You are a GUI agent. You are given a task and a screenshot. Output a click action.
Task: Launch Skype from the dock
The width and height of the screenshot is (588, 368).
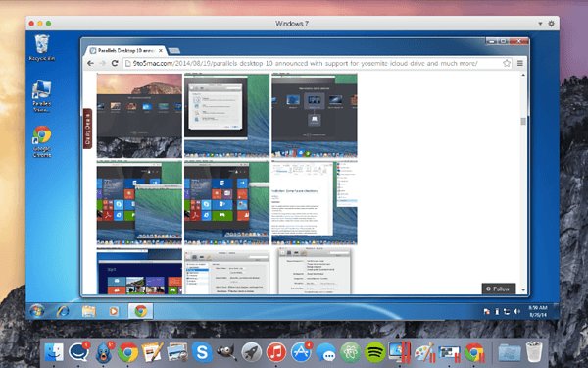pos(202,352)
